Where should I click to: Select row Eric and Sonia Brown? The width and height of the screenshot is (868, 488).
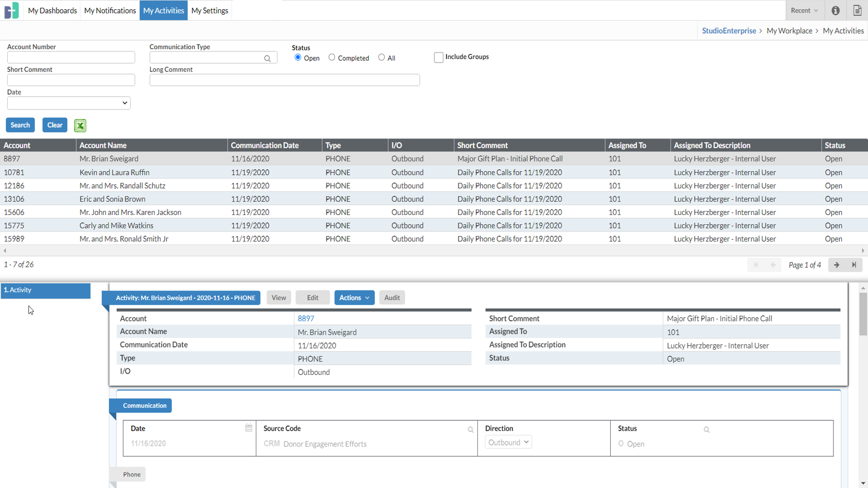(x=434, y=199)
